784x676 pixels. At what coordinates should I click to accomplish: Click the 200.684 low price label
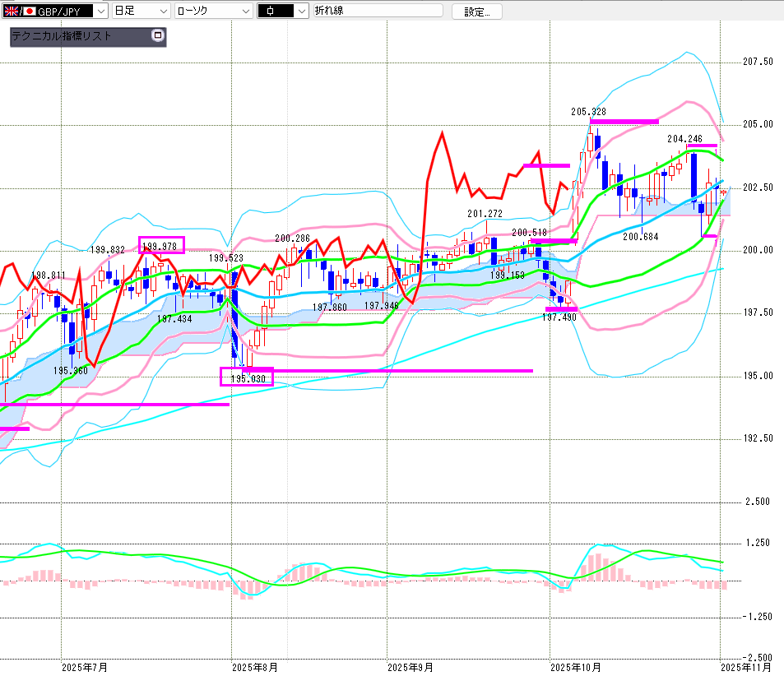tap(640, 237)
